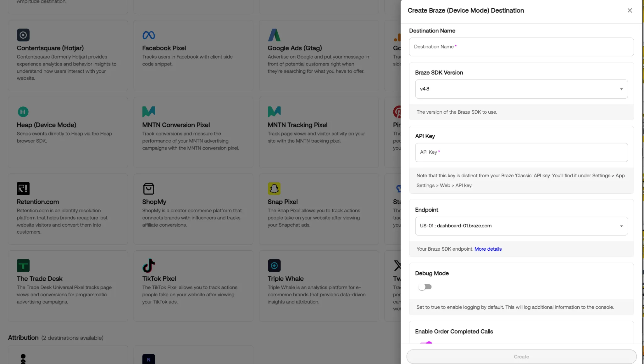
Task: Close the Create Braze Destination panel
Action: coord(630,10)
